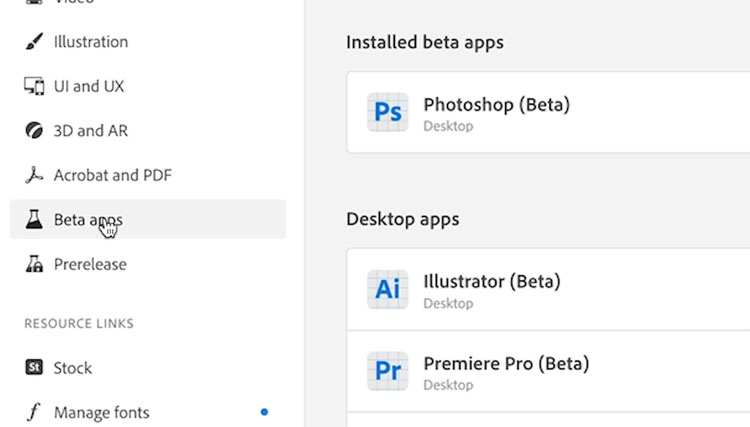Click the Manage fonts f icon
Image resolution: width=750 pixels, height=427 pixels.
[x=34, y=412]
